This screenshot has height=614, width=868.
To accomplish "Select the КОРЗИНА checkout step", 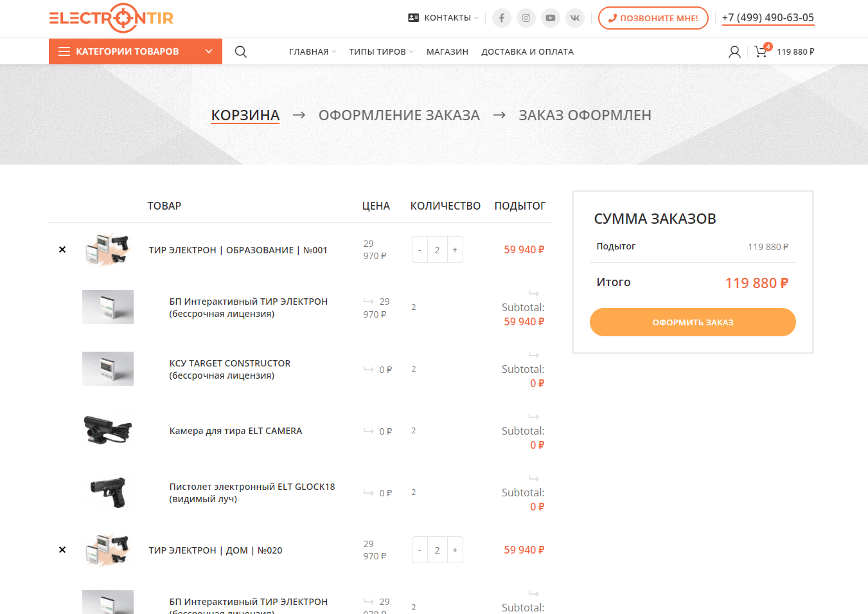I will [245, 115].
